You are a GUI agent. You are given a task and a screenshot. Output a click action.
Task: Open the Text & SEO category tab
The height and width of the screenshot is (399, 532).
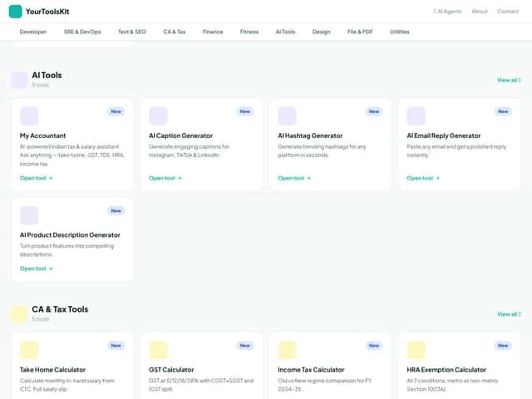(x=132, y=32)
